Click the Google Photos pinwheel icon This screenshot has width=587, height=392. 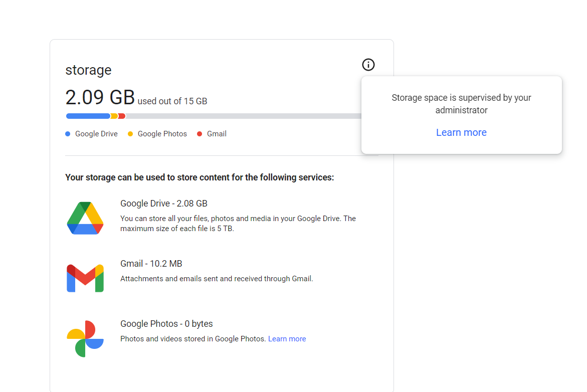click(85, 339)
